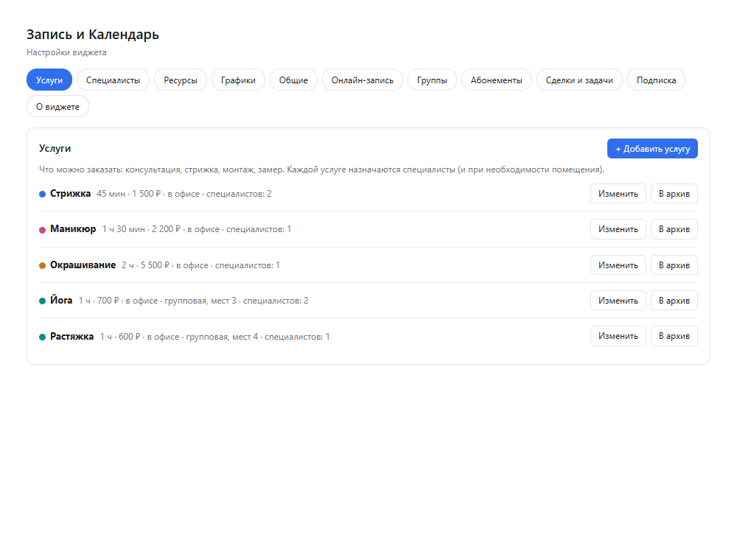Screen dimensions: 737x560
Task: Send Маникюр to archive
Action: click(674, 229)
